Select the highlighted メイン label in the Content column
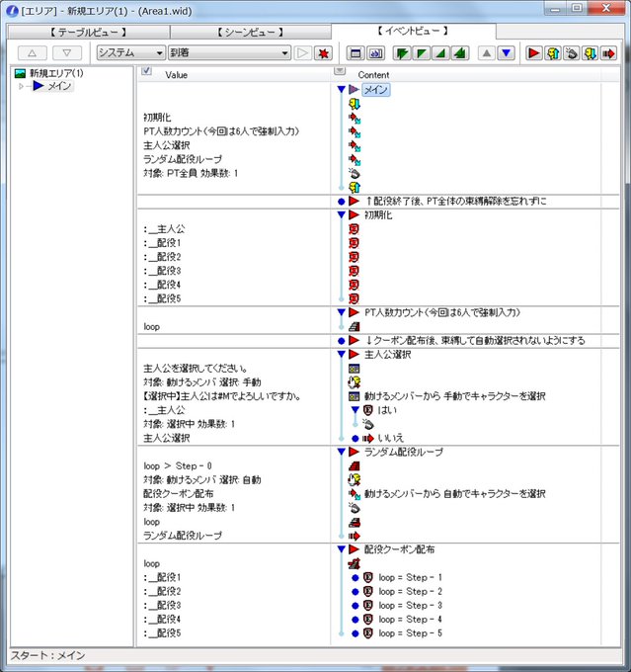This screenshot has height=672, width=631. tap(375, 90)
